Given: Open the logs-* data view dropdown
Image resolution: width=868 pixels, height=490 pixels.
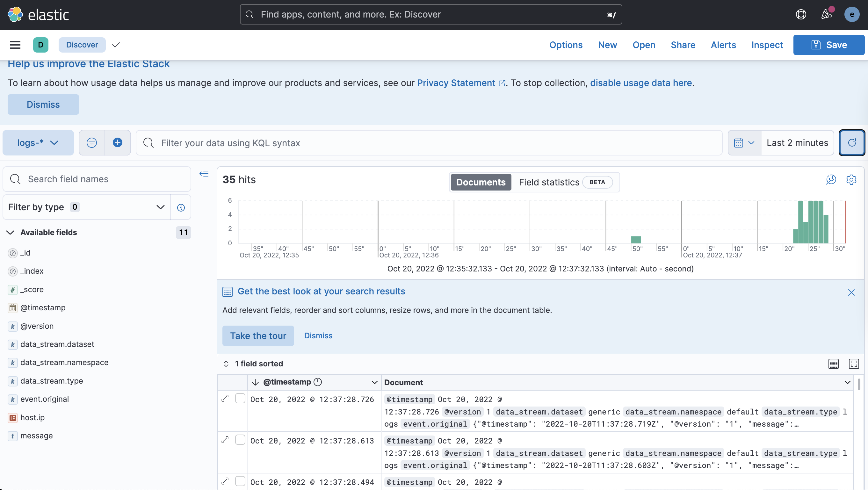Looking at the screenshot, I should 38,142.
